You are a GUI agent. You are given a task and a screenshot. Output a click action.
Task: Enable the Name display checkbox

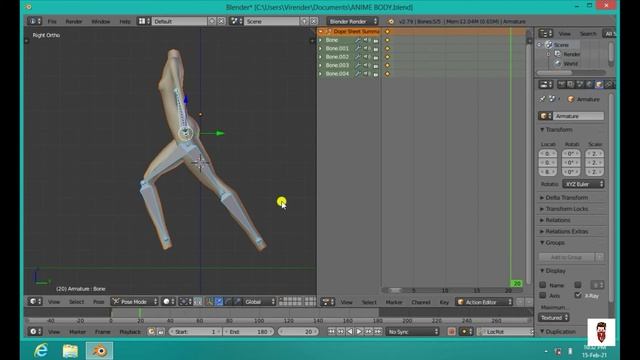542,285
